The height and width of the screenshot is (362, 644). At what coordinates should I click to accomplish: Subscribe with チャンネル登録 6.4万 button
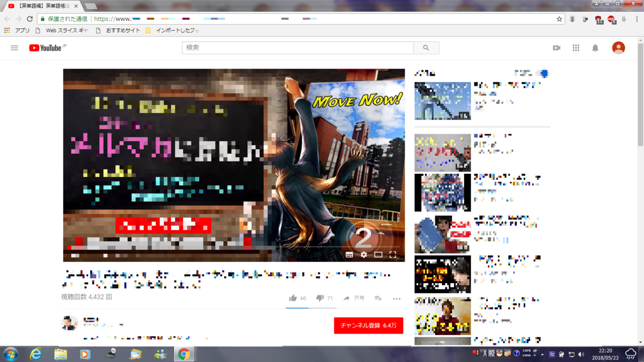click(369, 326)
